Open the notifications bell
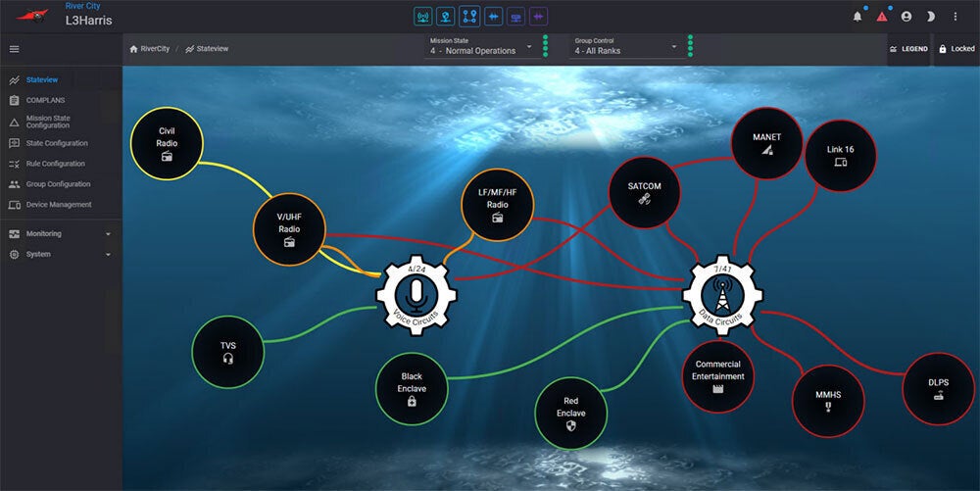 (857, 17)
